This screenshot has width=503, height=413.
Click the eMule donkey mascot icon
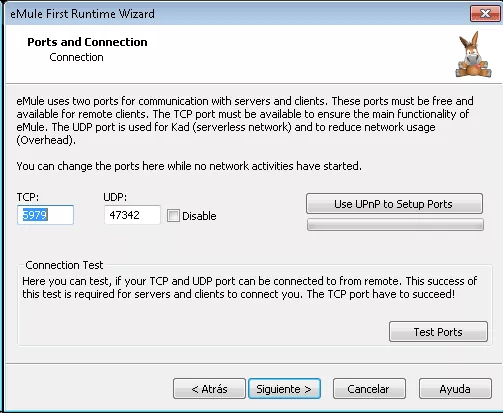point(473,55)
